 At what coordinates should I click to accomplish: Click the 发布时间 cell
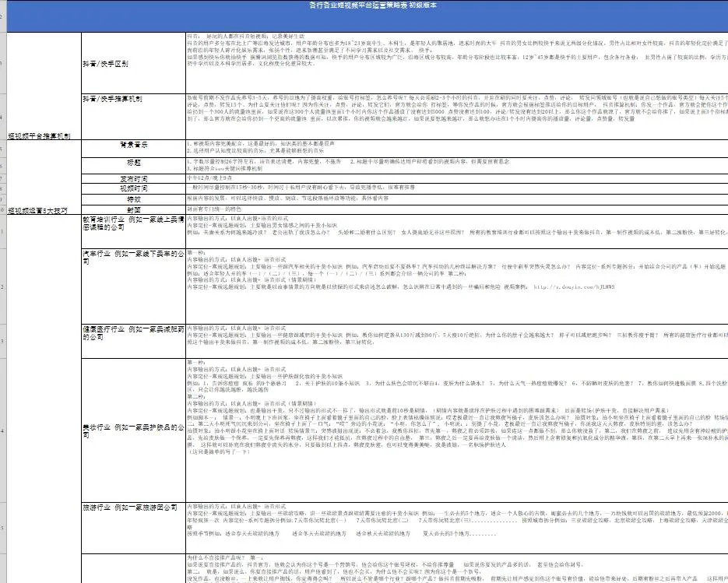click(133, 178)
